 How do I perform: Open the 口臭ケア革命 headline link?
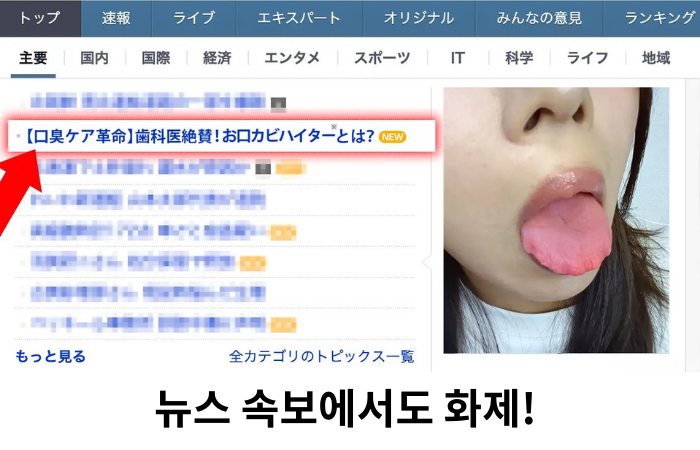[198, 136]
